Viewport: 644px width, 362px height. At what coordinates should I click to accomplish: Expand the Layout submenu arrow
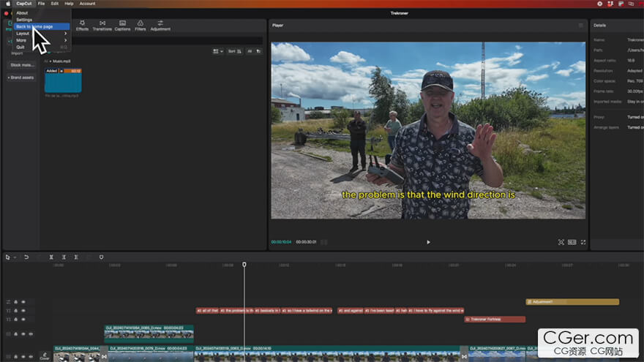[x=66, y=33]
